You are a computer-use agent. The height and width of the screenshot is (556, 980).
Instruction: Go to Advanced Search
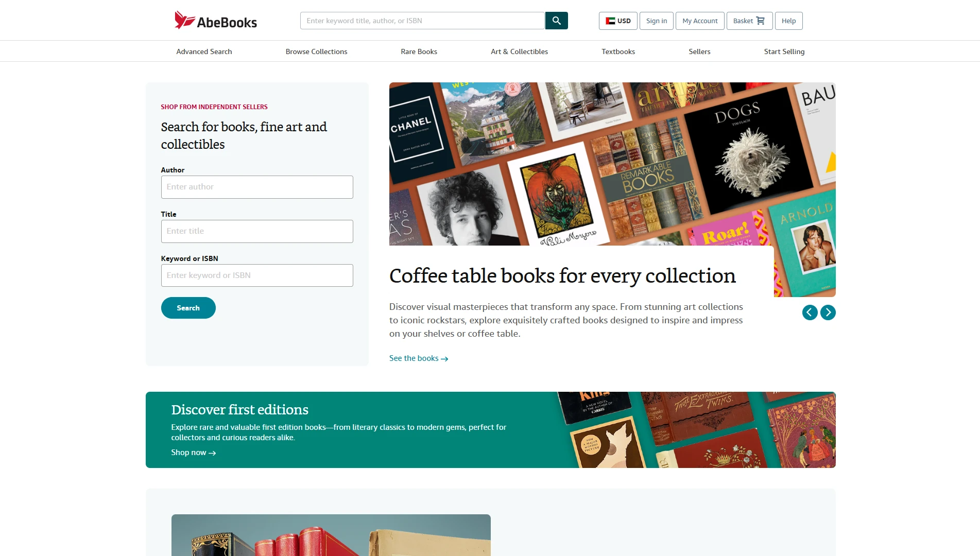[204, 51]
